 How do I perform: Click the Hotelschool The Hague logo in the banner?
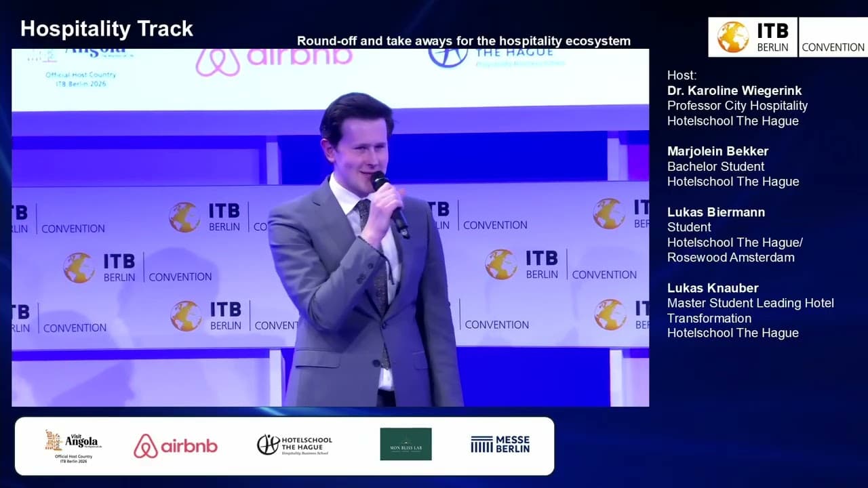[296, 444]
